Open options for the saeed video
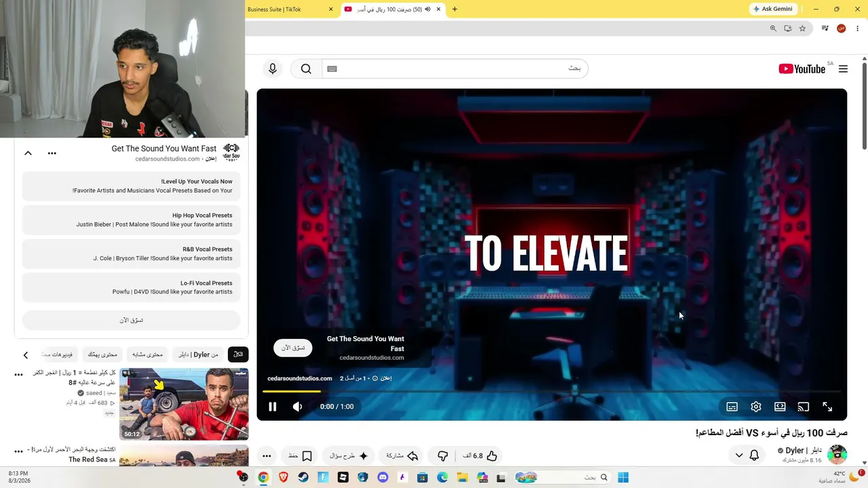The image size is (868, 488). coord(18,375)
